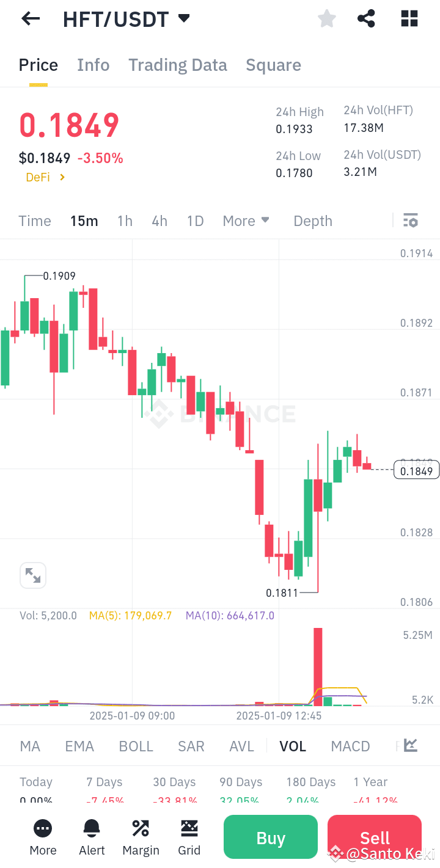Select the 1h chart timeframe
The image size is (440, 868).
click(125, 221)
